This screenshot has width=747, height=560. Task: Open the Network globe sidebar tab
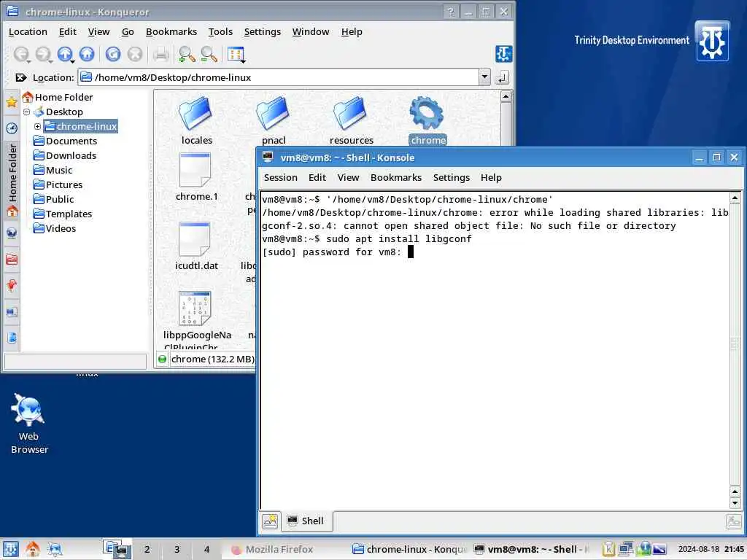[12, 233]
